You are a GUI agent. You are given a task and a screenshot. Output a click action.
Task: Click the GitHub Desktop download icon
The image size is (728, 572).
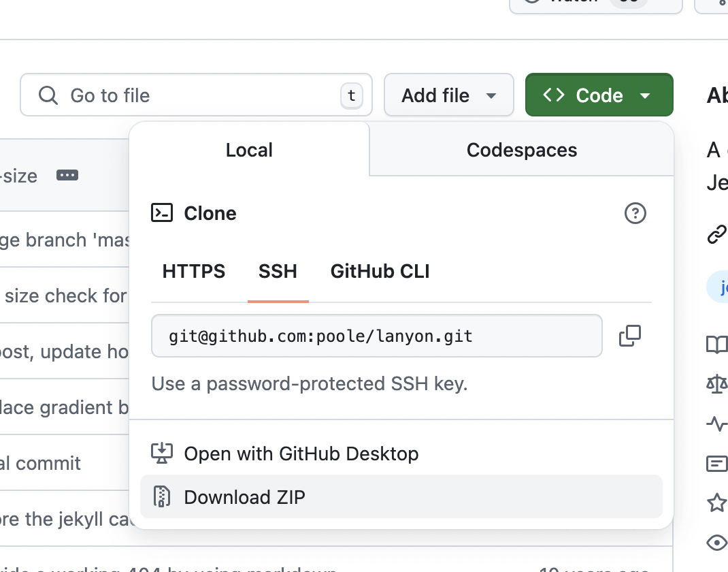pos(162,454)
